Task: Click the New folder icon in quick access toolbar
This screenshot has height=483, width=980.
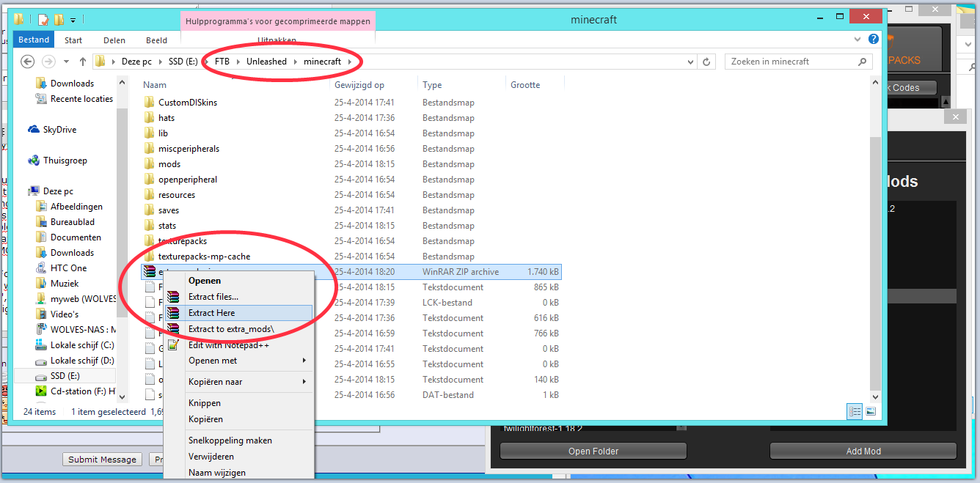Action: (58, 19)
